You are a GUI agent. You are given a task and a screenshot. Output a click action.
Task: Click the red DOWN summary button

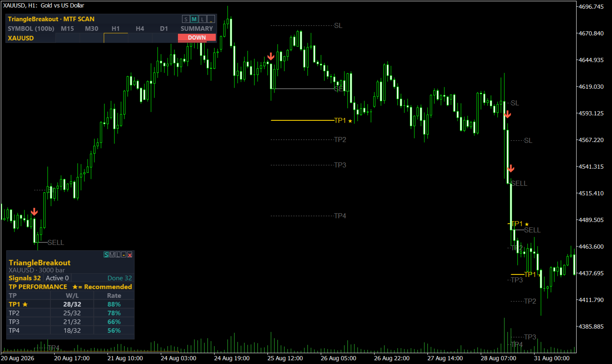pos(197,37)
